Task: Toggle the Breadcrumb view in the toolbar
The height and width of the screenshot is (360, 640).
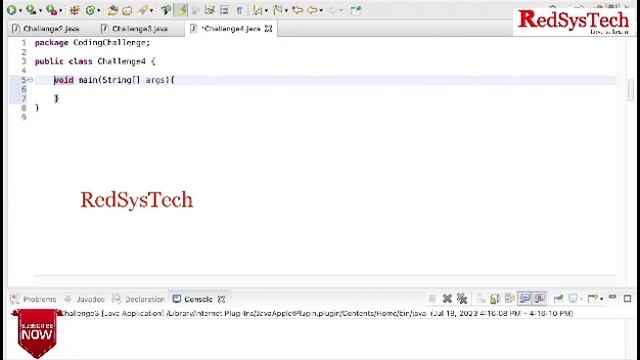Action: click(x=166, y=10)
